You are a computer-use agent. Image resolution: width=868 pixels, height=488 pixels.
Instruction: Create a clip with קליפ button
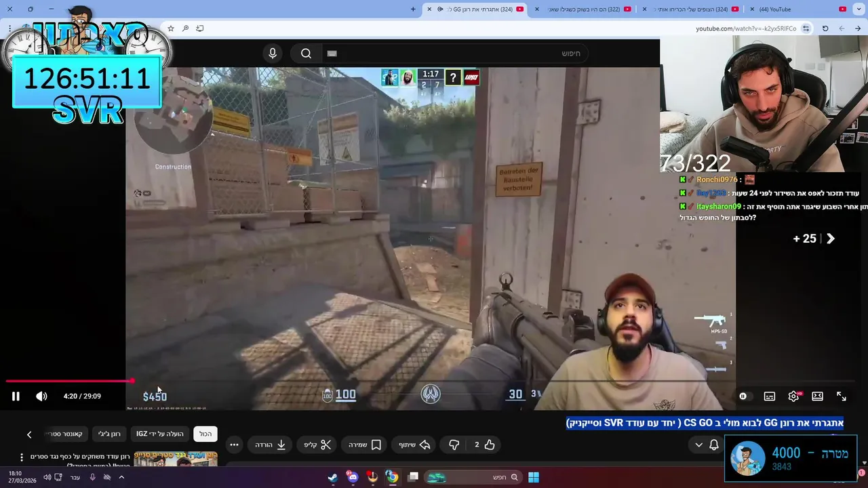[317, 445]
